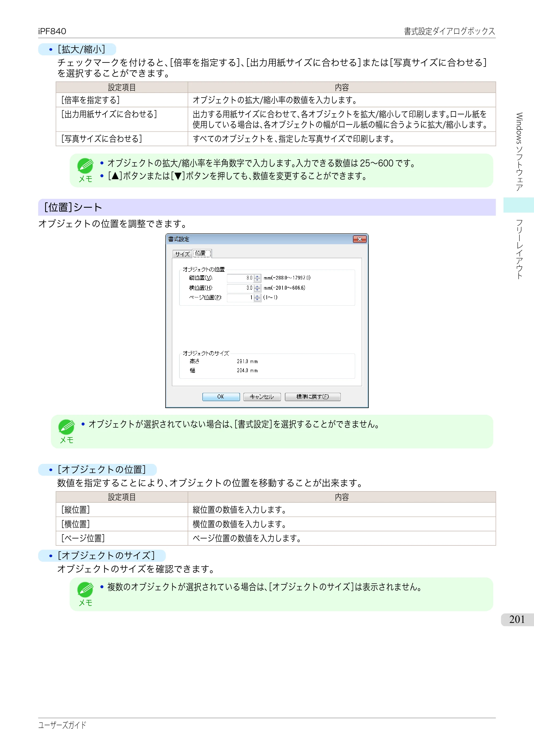Click the 幅 value 204.0 mm

tap(247, 370)
